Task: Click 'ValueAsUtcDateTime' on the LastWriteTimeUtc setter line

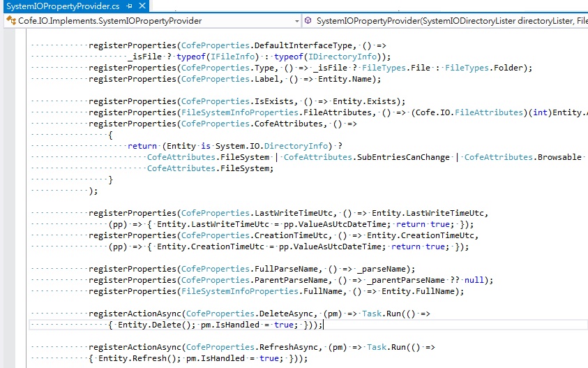Action: 342,225
